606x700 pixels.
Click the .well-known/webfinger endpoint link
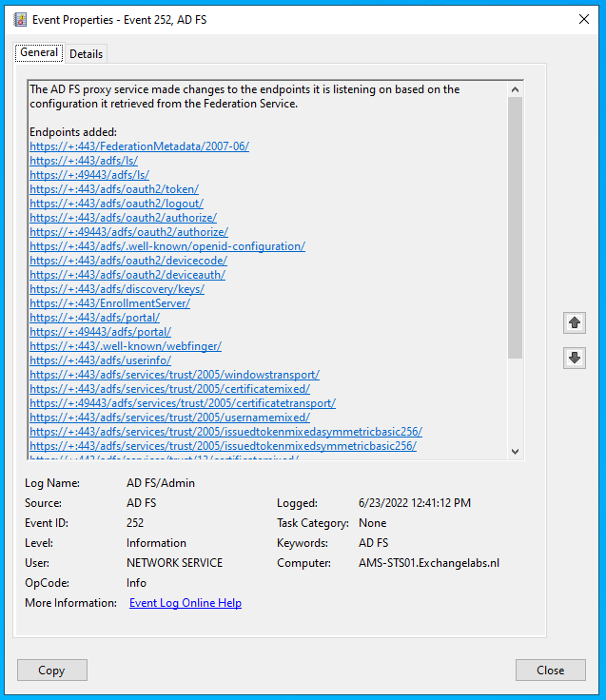[126, 346]
